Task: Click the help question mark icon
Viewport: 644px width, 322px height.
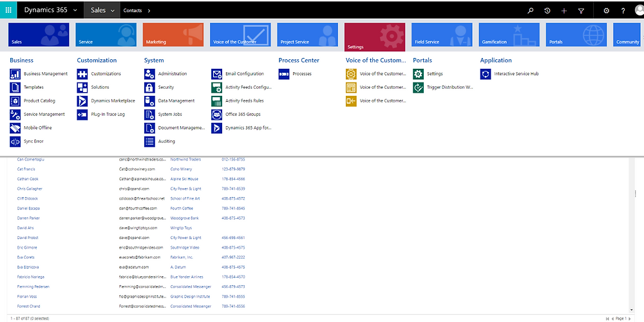Action: point(623,11)
